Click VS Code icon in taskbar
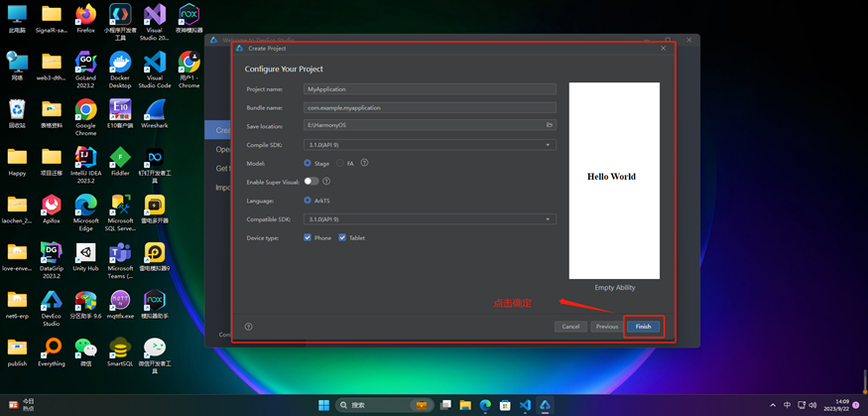868x416 pixels. pos(526,405)
